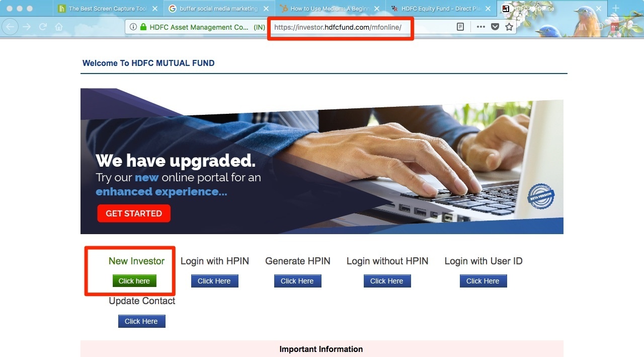Switch to HDFC Equity Fund Direct Plan tab
Screen dimensions: 644x357
[x=441, y=9]
